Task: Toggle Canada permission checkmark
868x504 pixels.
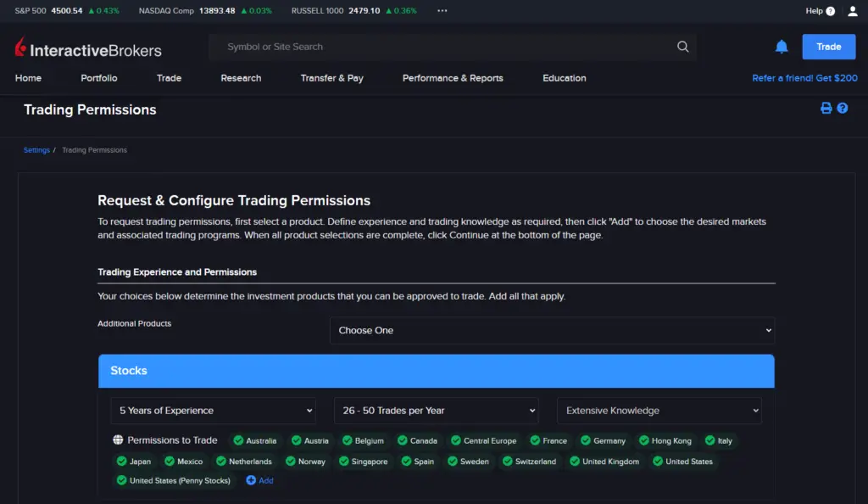Action: click(x=403, y=440)
